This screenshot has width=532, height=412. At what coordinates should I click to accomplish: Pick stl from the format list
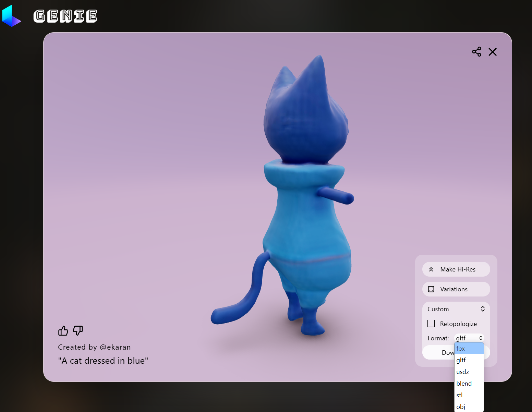(469, 395)
